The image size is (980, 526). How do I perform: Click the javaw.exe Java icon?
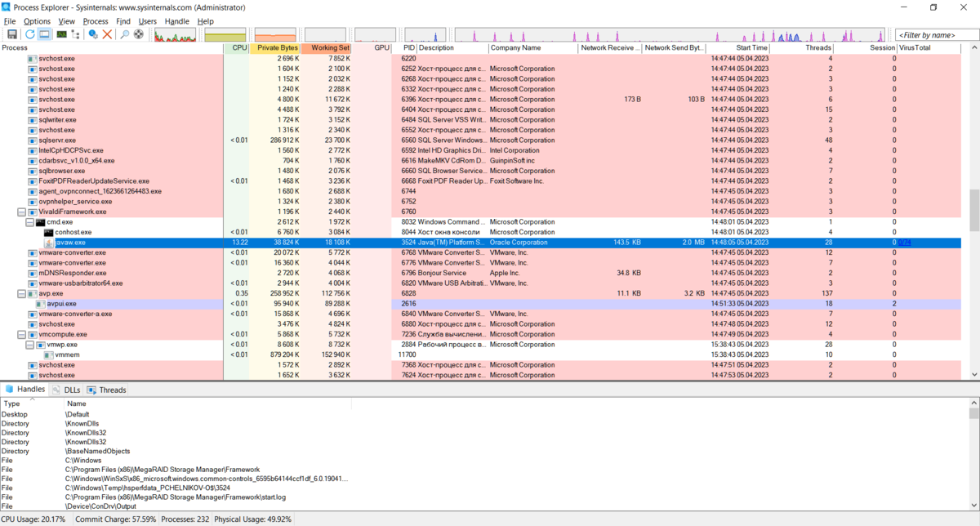point(49,243)
